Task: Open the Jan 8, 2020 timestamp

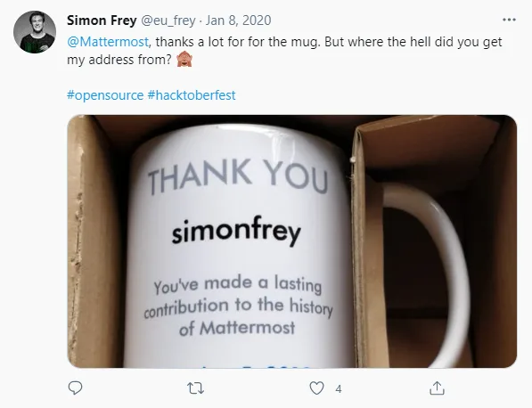Action: (238, 20)
